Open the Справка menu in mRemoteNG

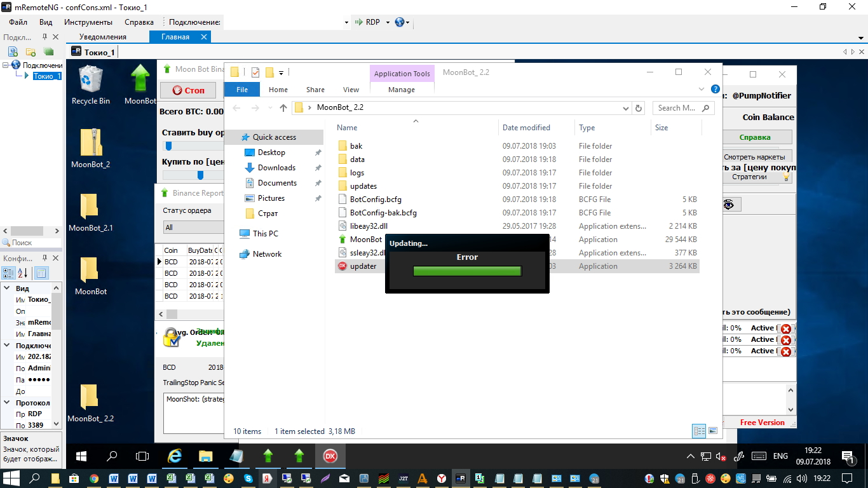pos(139,22)
